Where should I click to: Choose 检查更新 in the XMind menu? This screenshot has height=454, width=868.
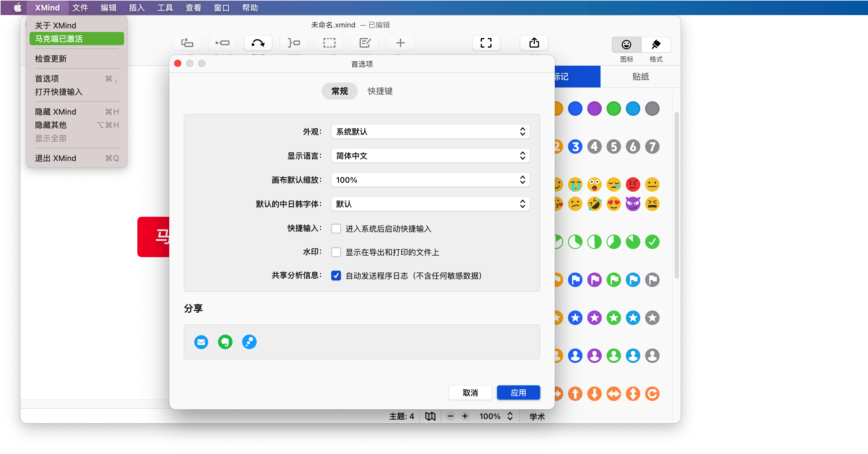click(51, 59)
